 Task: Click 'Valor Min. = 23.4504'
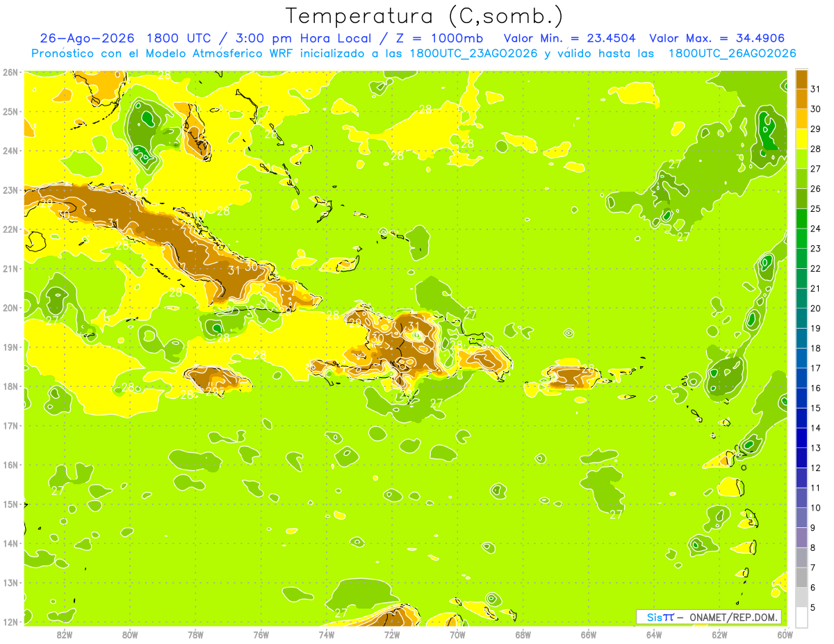[x=569, y=38]
